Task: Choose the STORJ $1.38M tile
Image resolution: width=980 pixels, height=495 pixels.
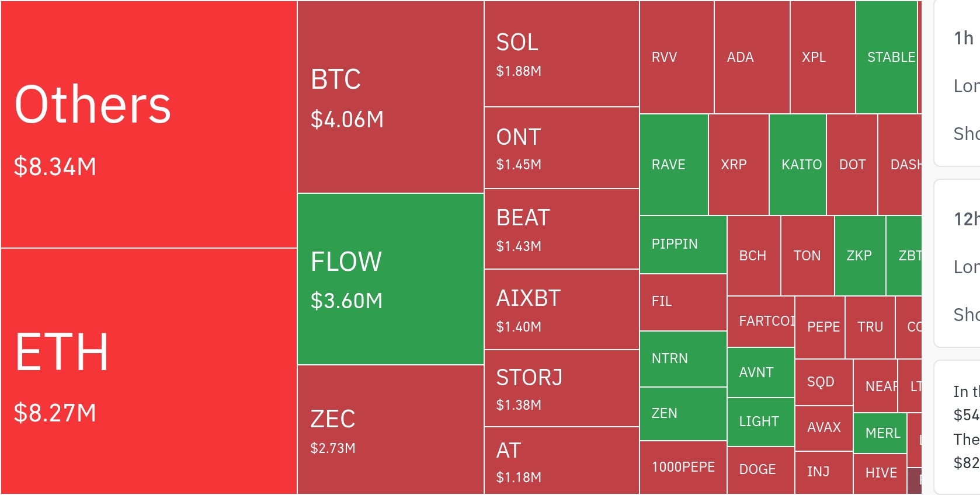Action: [x=561, y=389]
